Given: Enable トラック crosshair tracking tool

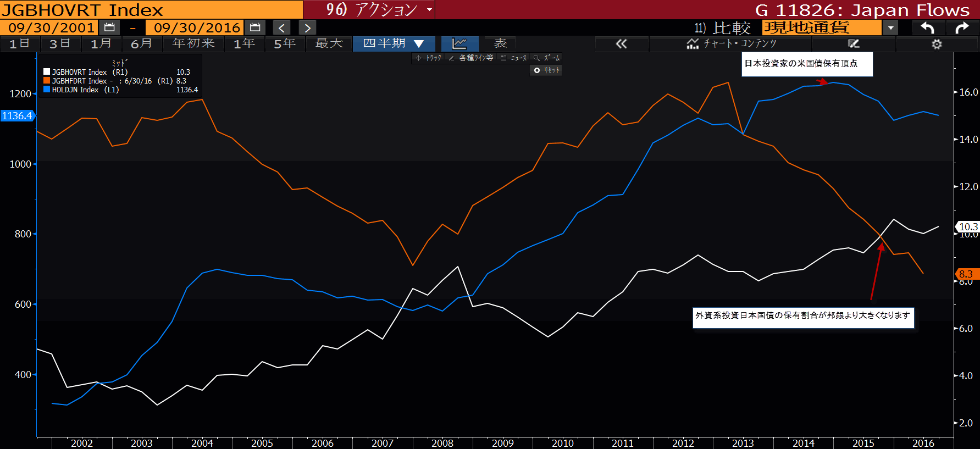Looking at the screenshot, I should click(x=429, y=58).
